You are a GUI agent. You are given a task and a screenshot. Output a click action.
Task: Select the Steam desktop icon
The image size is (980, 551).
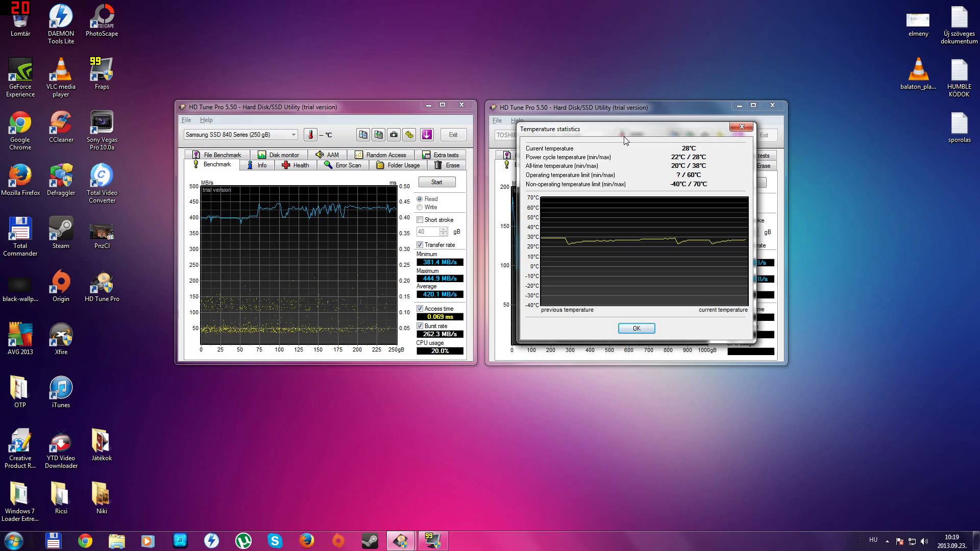61,233
